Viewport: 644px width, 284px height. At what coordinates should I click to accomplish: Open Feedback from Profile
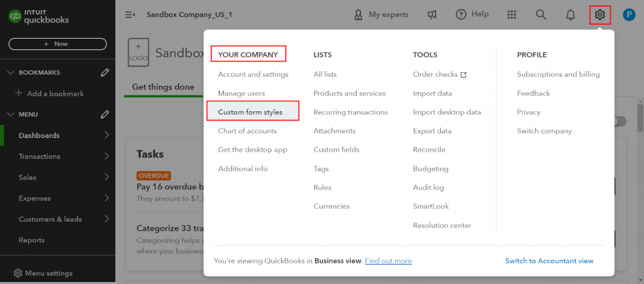[533, 93]
